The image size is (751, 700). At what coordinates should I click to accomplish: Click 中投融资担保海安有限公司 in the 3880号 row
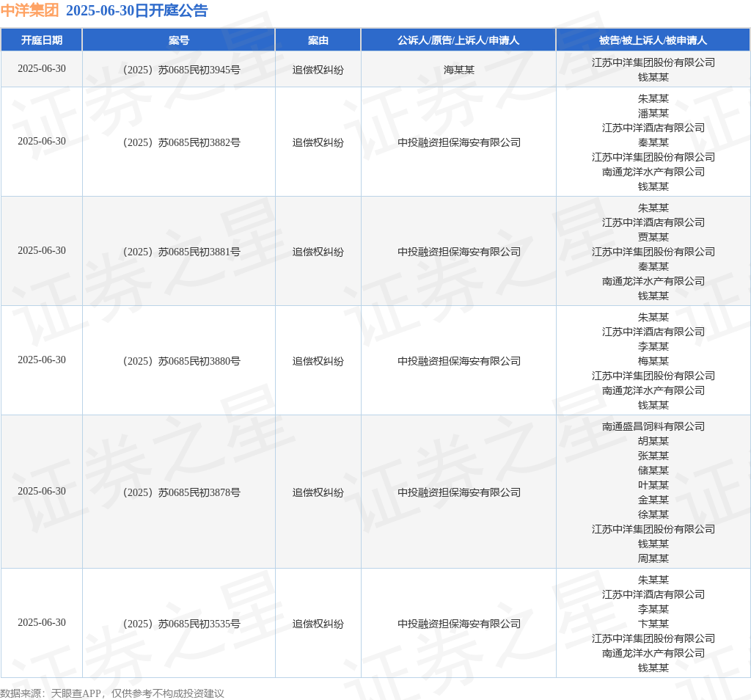[459, 361]
